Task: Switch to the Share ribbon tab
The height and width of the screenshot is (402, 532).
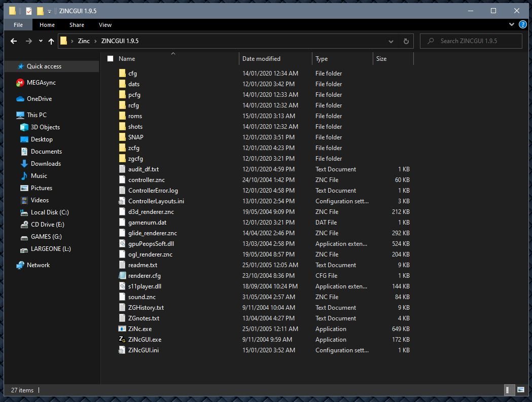Action: pyautogui.click(x=77, y=25)
